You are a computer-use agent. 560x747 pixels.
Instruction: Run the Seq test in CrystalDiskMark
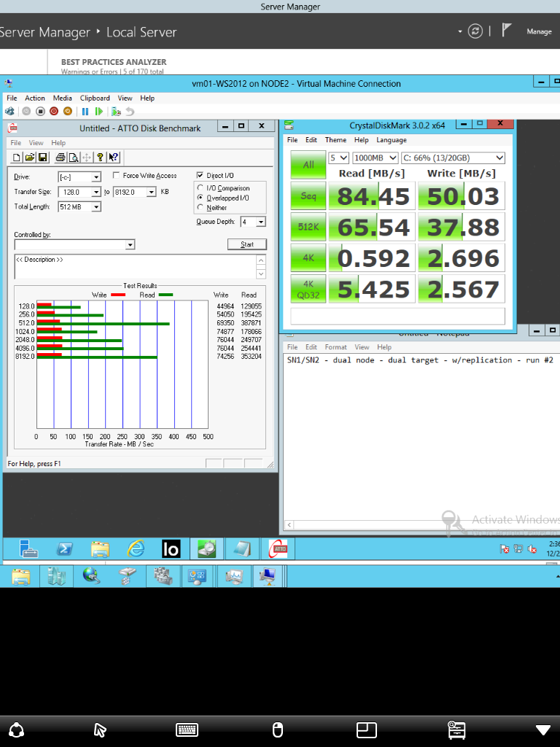tap(308, 196)
